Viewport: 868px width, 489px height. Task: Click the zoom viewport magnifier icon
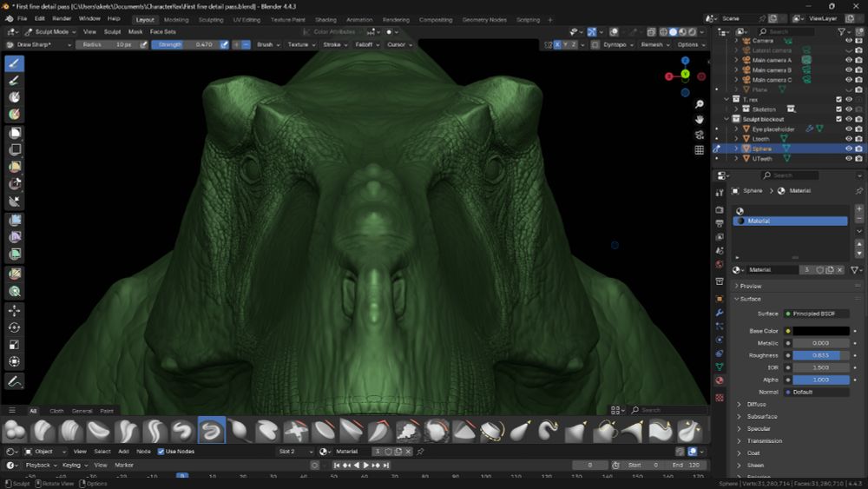coord(700,104)
